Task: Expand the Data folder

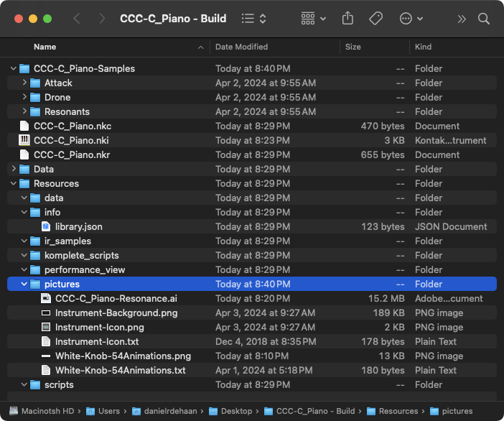Action: tap(14, 169)
